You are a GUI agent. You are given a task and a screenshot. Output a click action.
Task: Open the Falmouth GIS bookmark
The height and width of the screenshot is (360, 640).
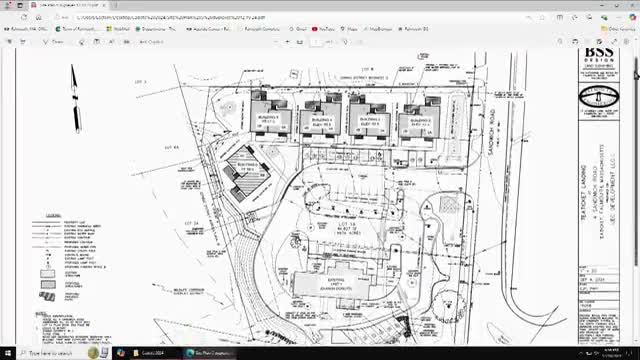(413, 29)
